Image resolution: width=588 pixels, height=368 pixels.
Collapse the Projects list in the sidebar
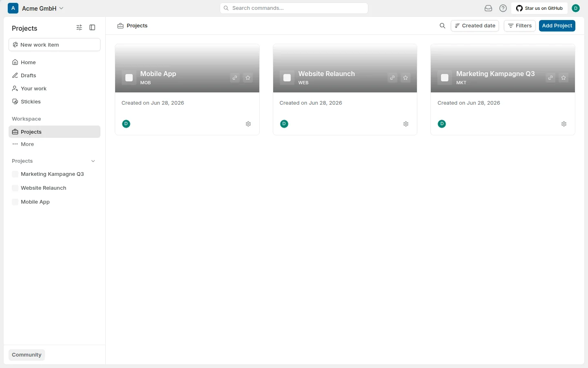point(93,161)
